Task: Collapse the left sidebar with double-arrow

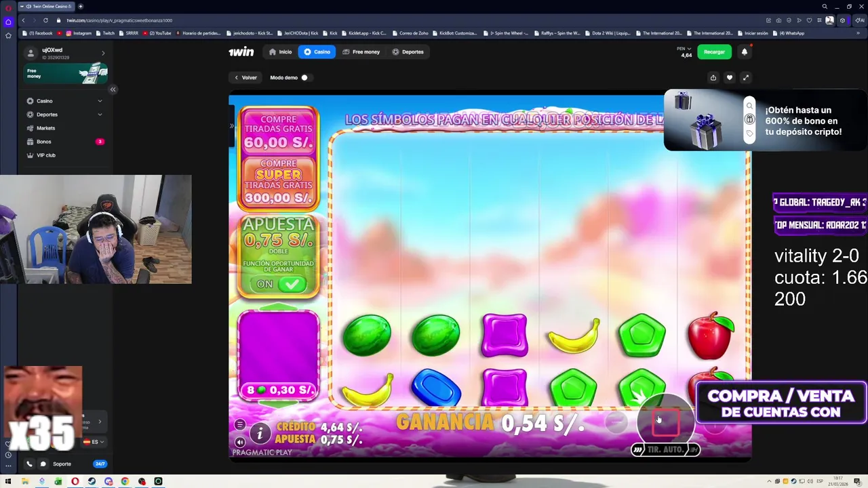Action: click(x=113, y=89)
